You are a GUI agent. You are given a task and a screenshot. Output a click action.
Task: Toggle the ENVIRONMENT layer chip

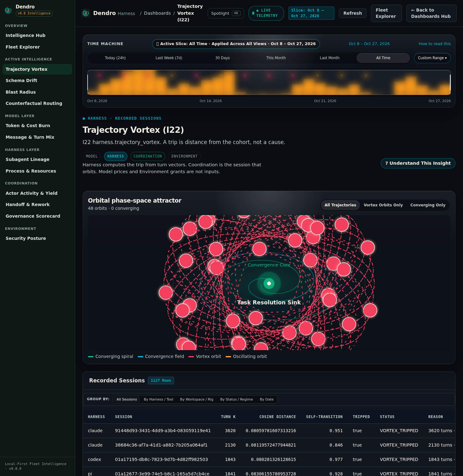184,156
